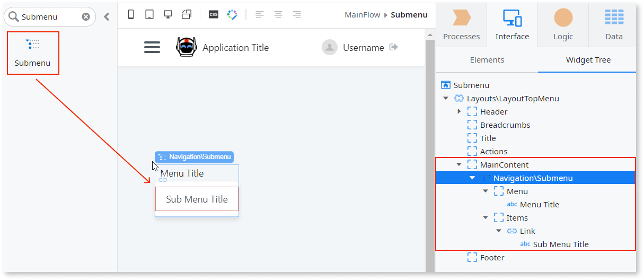Select Sub Menu Title in canvas

(197, 199)
